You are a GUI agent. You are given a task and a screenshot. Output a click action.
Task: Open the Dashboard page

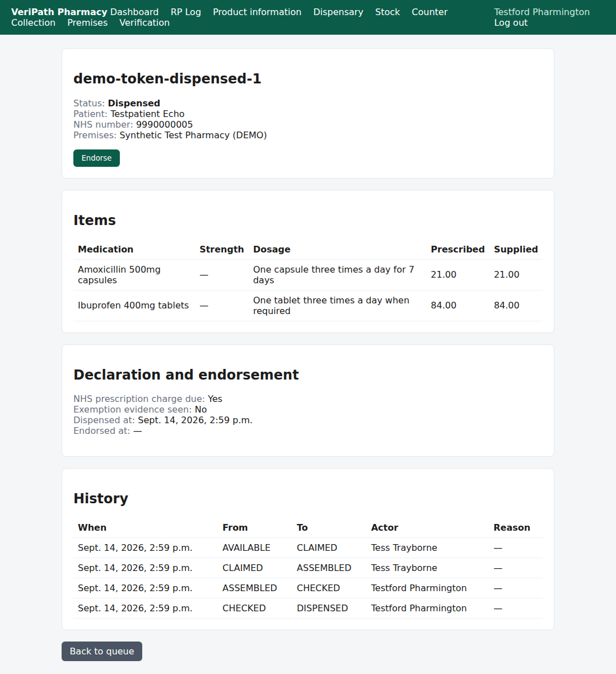click(x=134, y=12)
